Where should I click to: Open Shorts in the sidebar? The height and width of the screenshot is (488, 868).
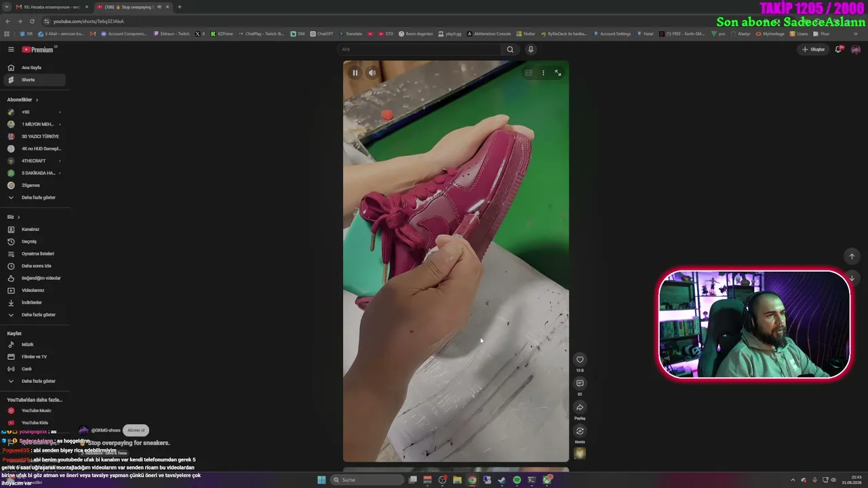(x=34, y=80)
